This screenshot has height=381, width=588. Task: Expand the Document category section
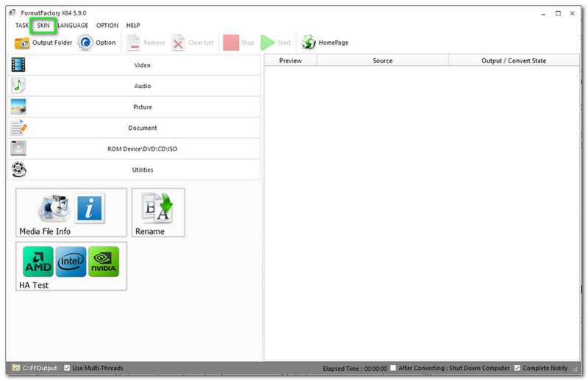tap(135, 128)
